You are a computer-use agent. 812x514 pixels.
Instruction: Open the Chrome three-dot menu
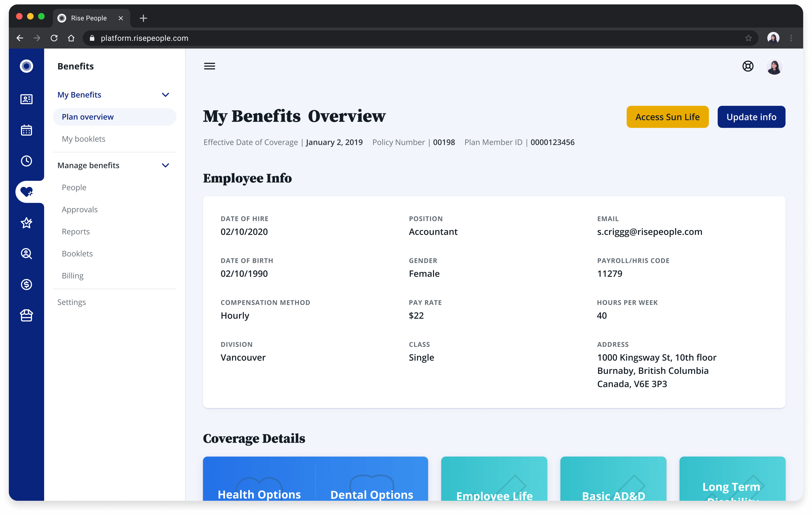(791, 38)
